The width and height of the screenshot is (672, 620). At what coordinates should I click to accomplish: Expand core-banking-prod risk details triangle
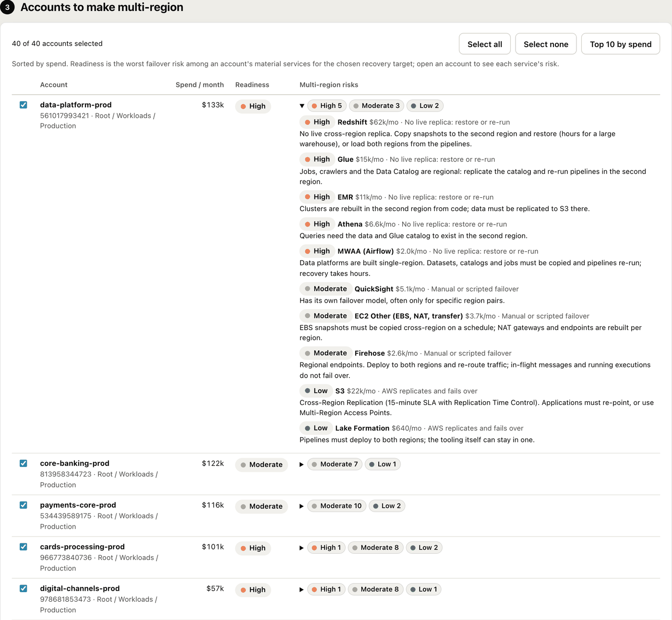point(301,465)
